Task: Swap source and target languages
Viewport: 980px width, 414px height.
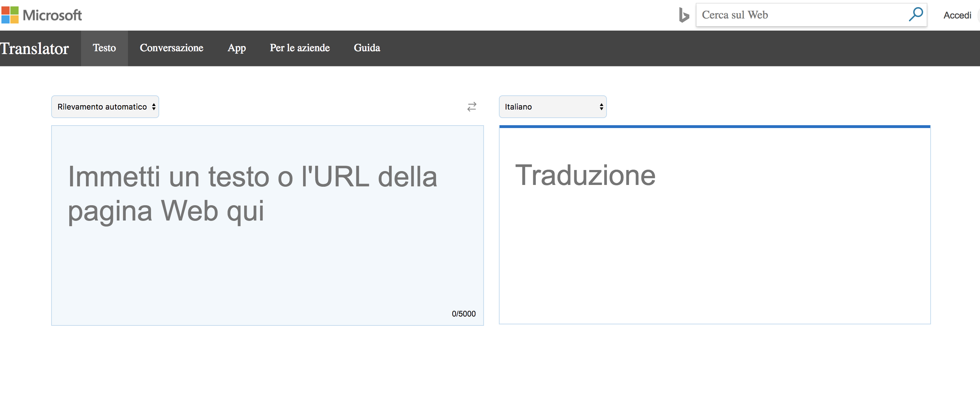Action: tap(472, 107)
